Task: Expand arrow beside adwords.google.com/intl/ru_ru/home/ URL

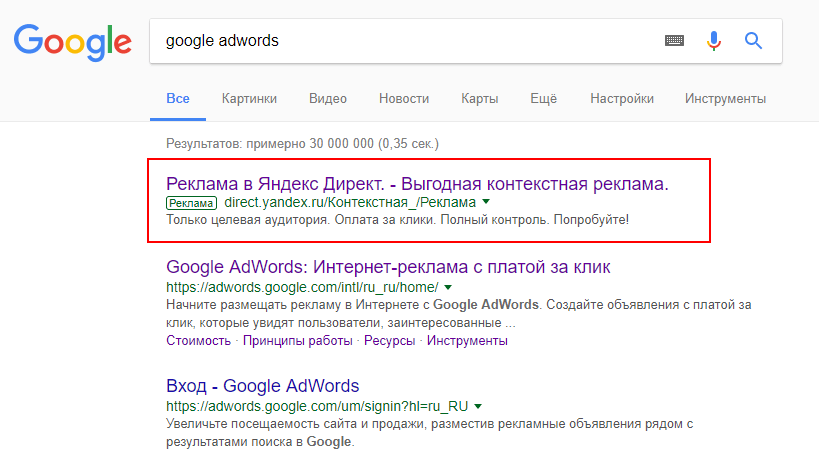Action: pyautogui.click(x=448, y=287)
